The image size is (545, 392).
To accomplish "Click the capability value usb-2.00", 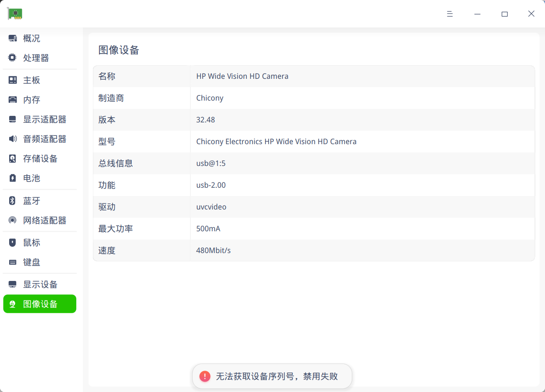I will (x=211, y=185).
